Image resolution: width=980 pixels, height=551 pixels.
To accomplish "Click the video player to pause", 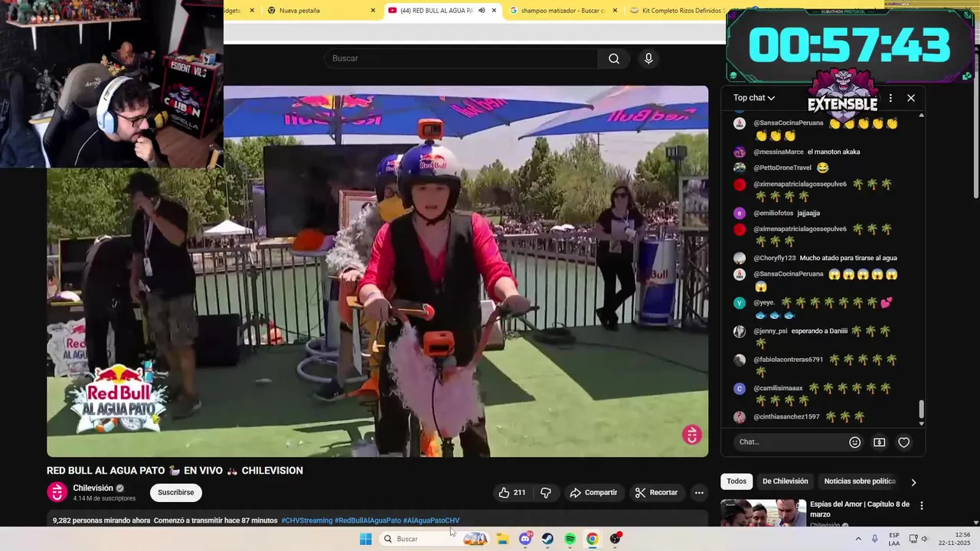I will tap(377, 272).
